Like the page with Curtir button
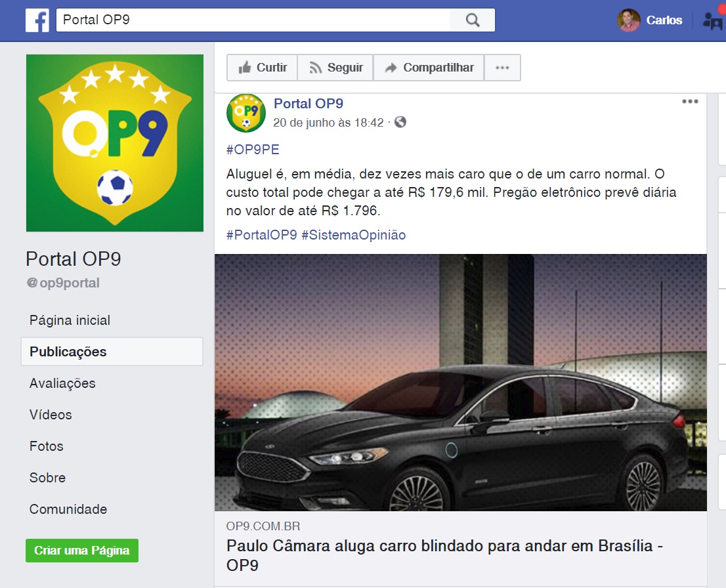 pos(263,68)
